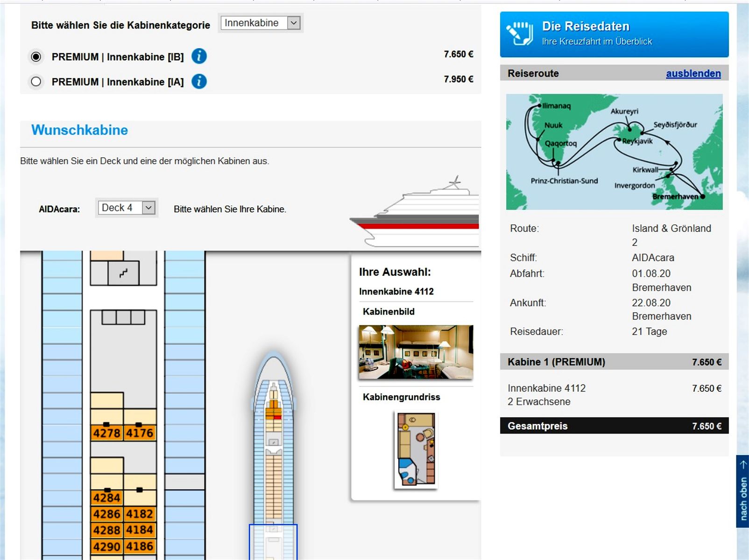
Task: Open the Deck 4 dropdown
Action: (126, 208)
